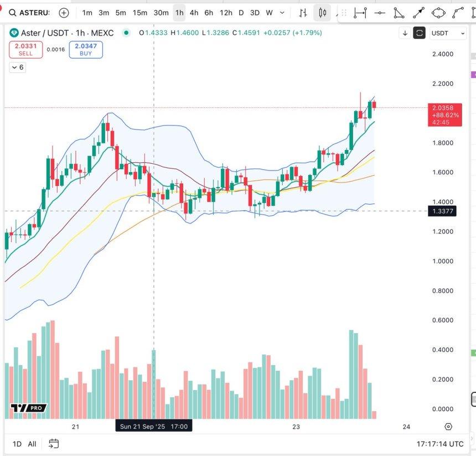Switch to the 4h timeframe

point(194,12)
